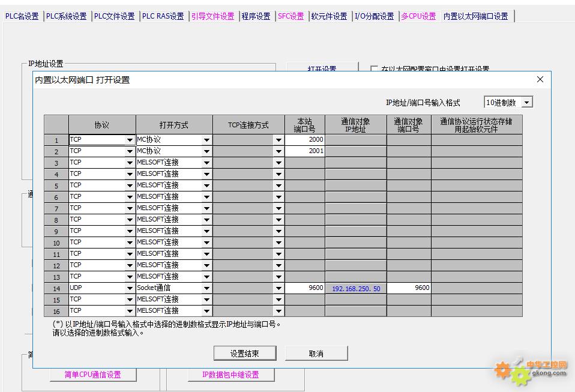This screenshot has width=575, height=392.
Task: Select row header 9
Action: pos(56,231)
